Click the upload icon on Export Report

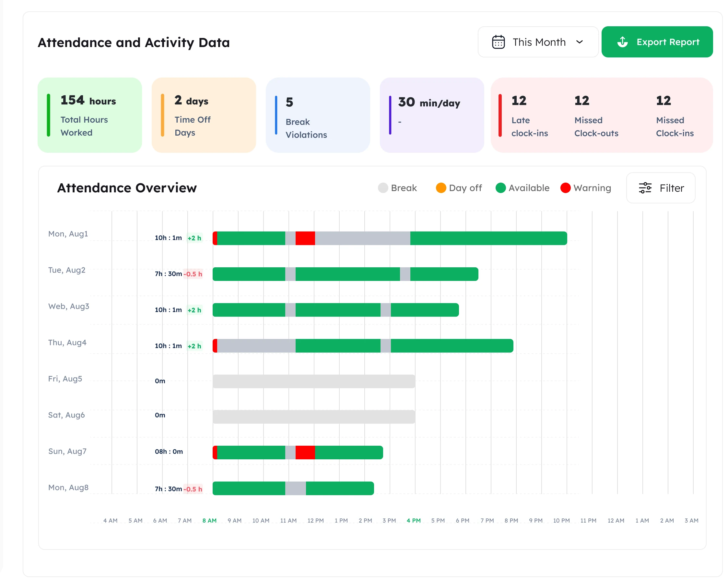pos(622,42)
